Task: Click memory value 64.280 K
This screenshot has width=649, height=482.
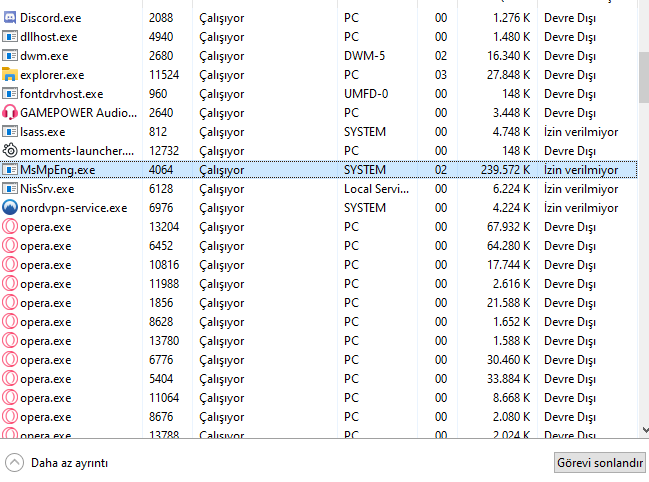Action: click(x=508, y=246)
